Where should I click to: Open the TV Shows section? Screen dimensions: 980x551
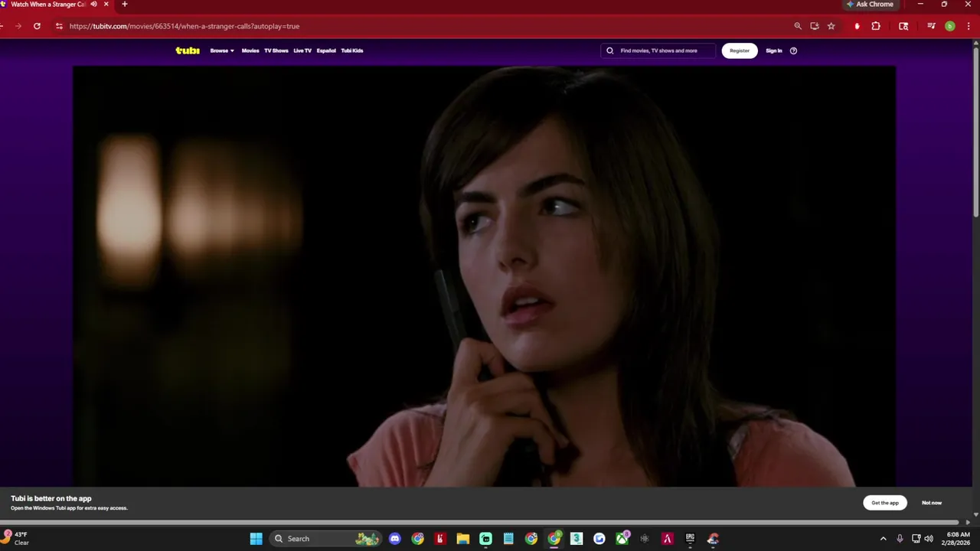[276, 51]
